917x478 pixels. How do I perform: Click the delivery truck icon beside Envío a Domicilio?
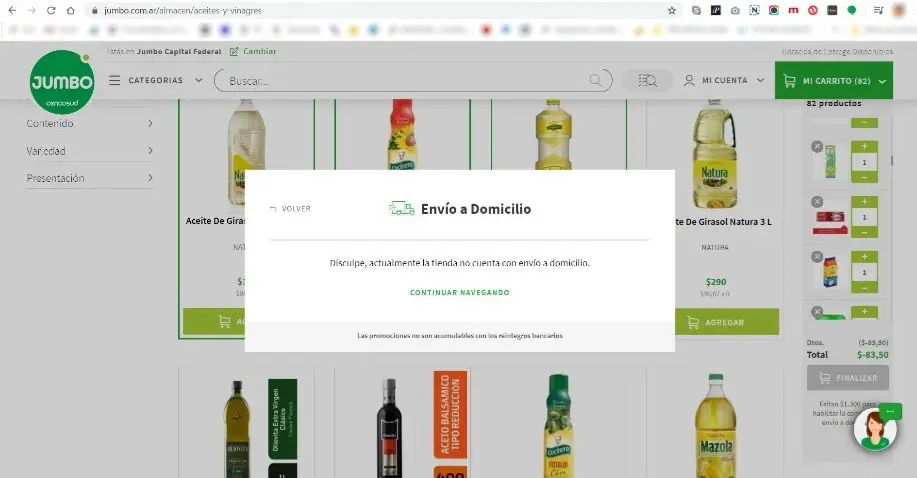click(402, 208)
